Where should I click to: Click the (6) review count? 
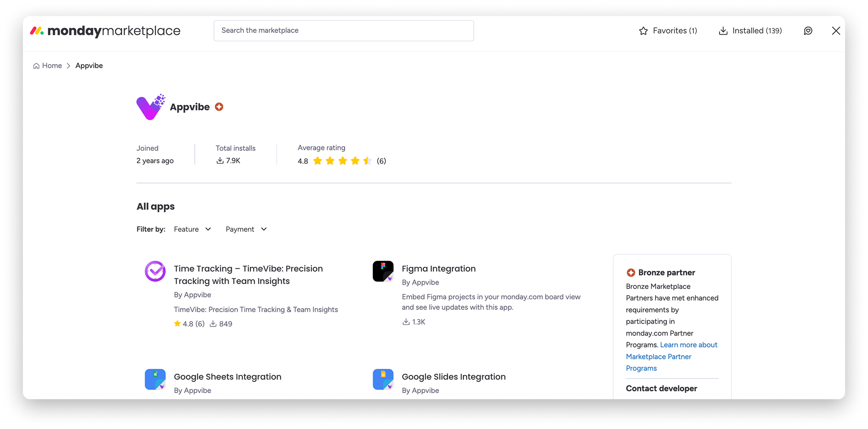coord(381,161)
